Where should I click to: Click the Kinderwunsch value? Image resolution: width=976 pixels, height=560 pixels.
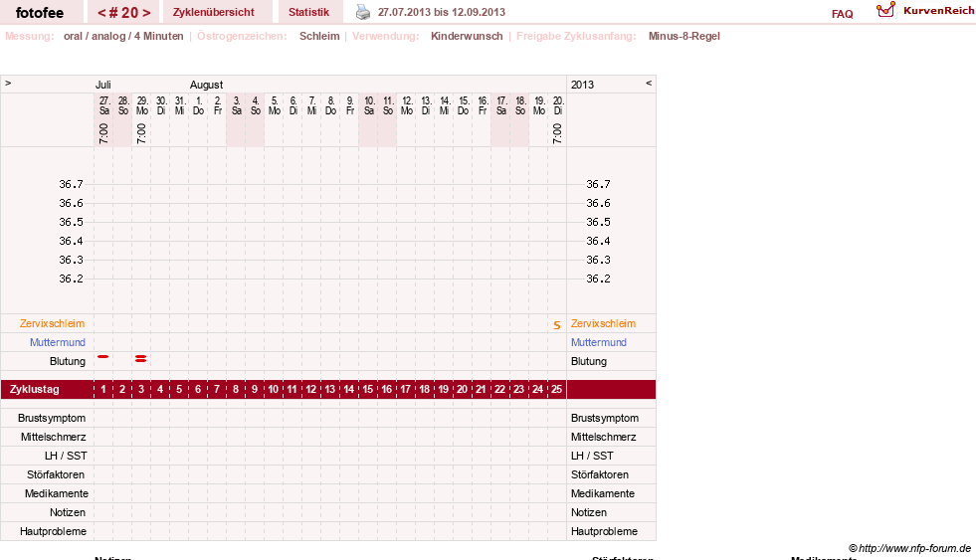(467, 36)
